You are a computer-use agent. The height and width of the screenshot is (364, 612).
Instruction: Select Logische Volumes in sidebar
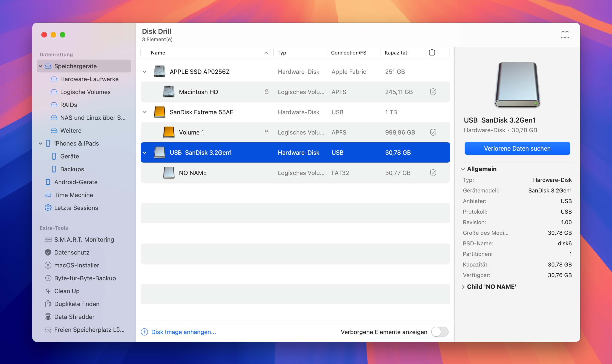coord(85,92)
